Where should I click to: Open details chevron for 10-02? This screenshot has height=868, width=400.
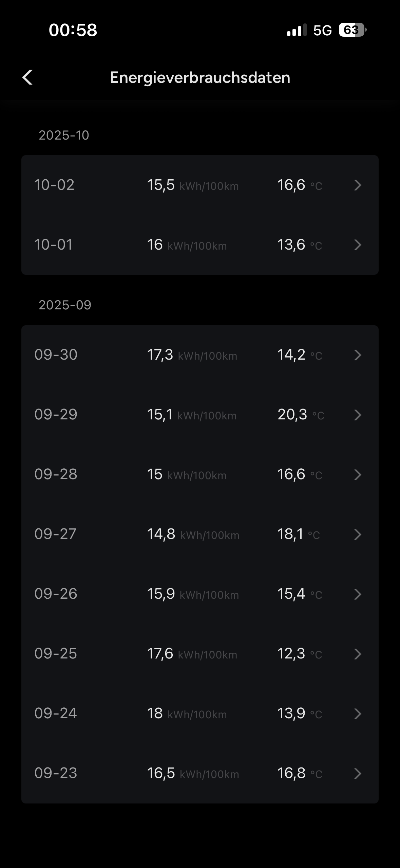click(x=357, y=185)
